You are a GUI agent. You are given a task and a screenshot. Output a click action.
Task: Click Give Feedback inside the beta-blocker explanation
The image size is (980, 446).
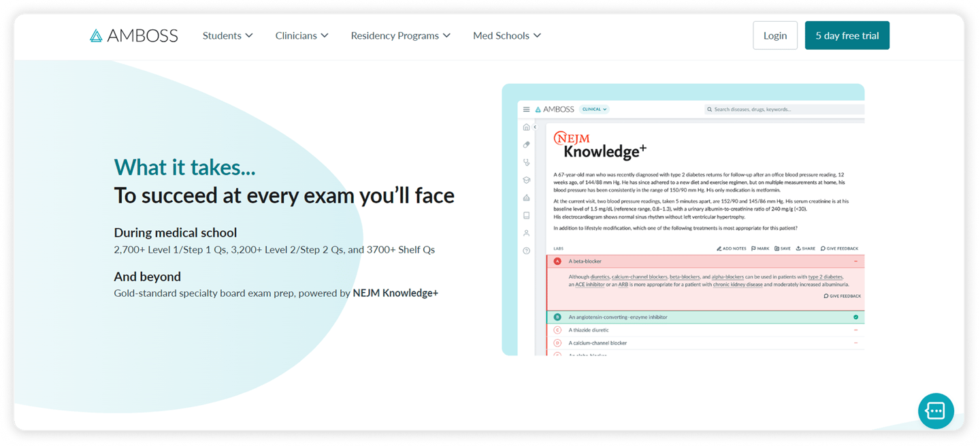point(842,296)
